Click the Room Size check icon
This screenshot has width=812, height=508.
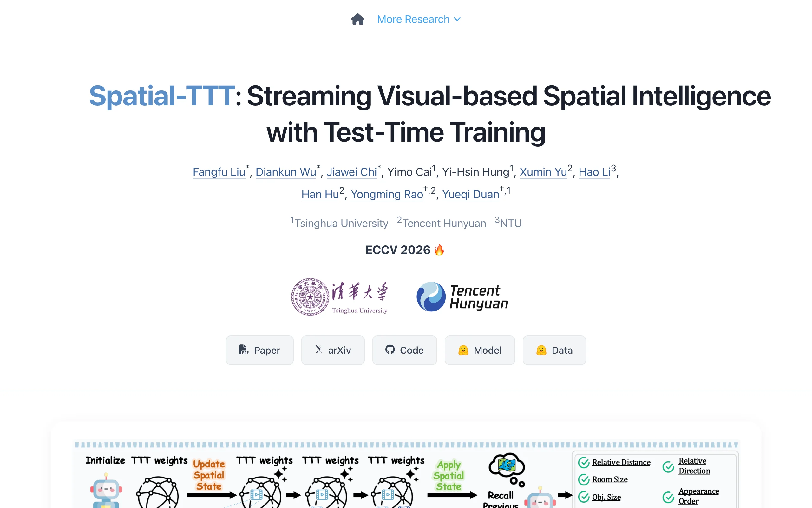(x=584, y=479)
